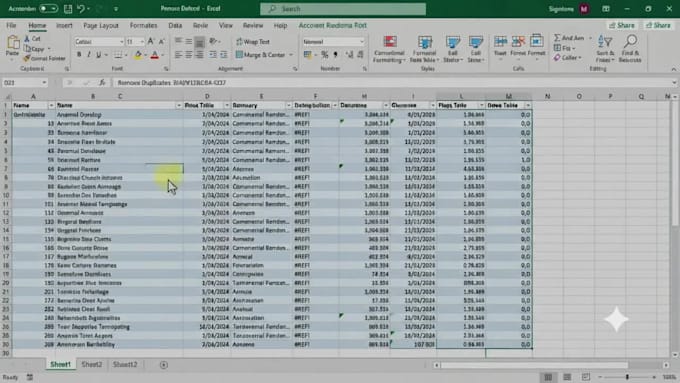Expand the Merge & Center dropdown arrow
680x383 pixels.
(x=291, y=55)
